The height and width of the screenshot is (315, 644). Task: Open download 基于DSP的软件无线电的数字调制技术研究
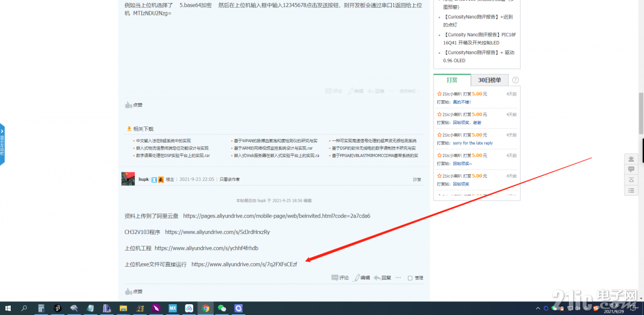point(374,149)
